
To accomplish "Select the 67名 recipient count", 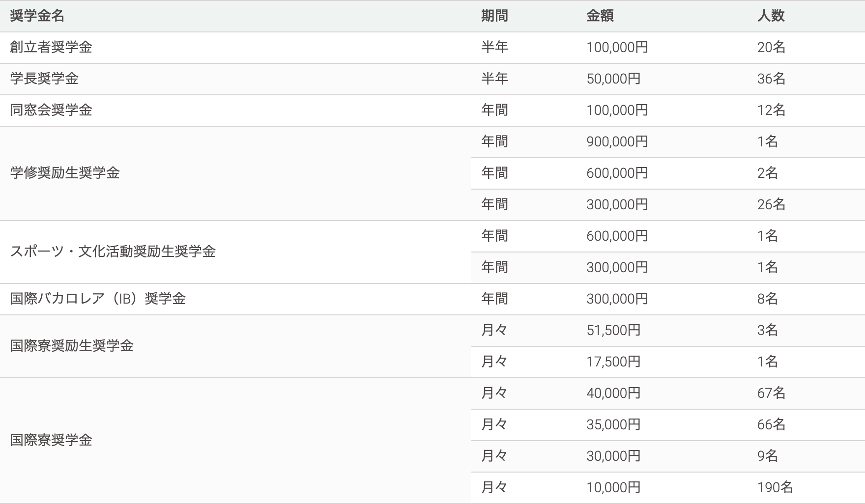I will (771, 393).
